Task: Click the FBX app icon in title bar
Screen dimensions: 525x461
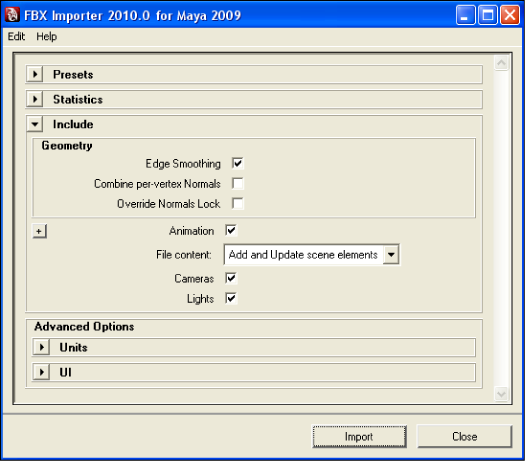Action: pyautogui.click(x=12, y=15)
